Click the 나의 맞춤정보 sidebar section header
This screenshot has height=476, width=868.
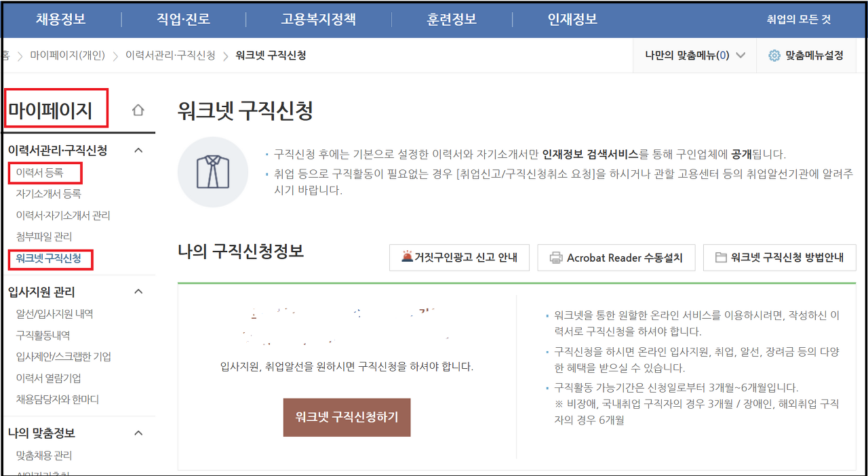[x=41, y=433]
